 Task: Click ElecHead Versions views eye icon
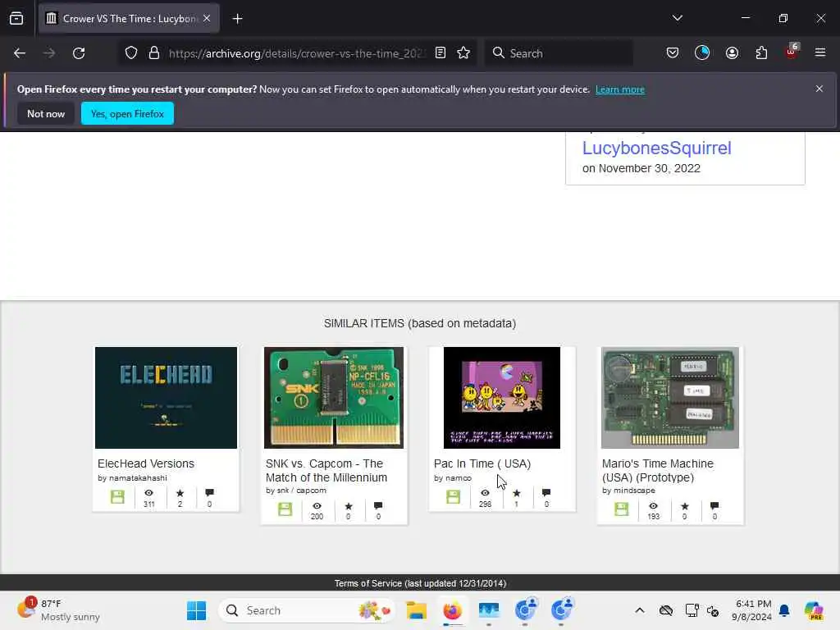(149, 493)
